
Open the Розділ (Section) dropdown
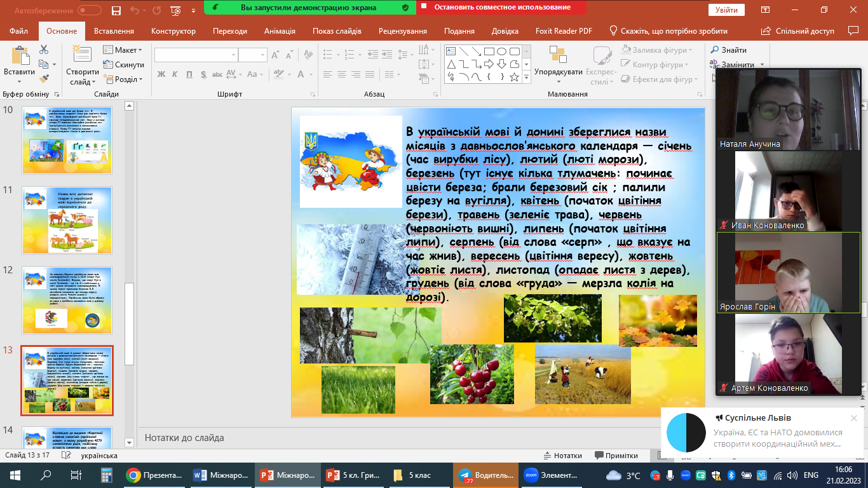[x=123, y=79]
